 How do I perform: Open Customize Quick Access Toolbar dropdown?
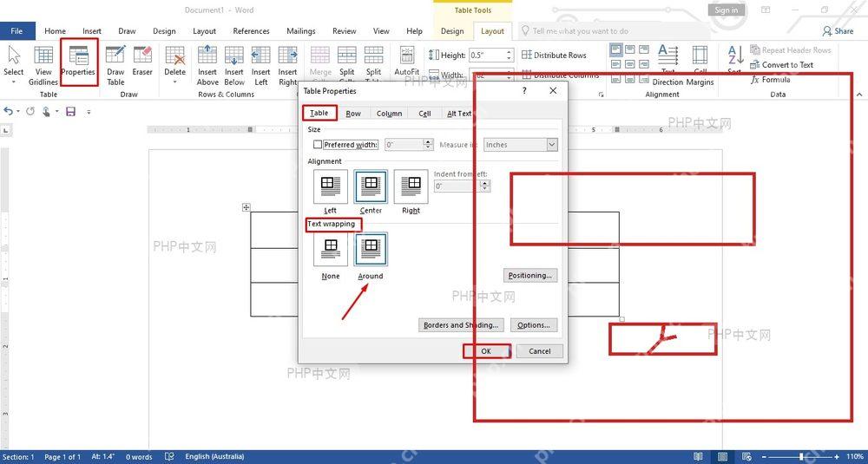point(89,112)
